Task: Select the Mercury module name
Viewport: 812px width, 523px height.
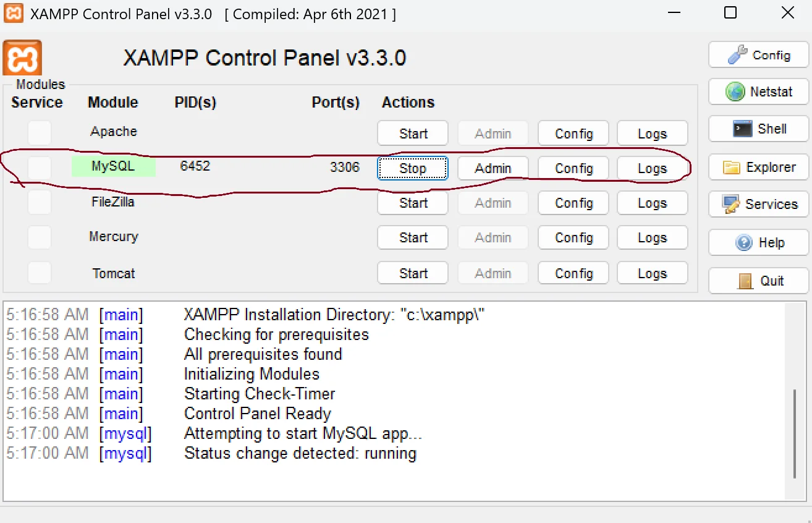Action: tap(114, 236)
